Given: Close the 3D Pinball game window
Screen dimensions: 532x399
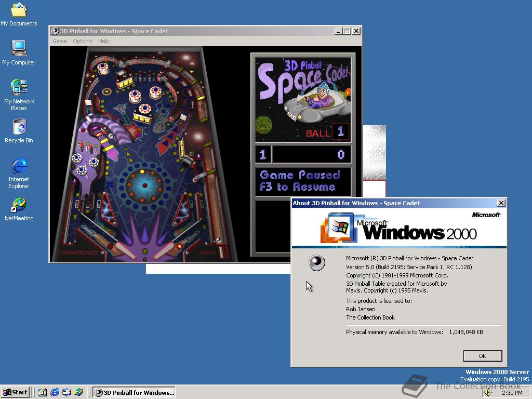Looking at the screenshot, I should pos(356,31).
